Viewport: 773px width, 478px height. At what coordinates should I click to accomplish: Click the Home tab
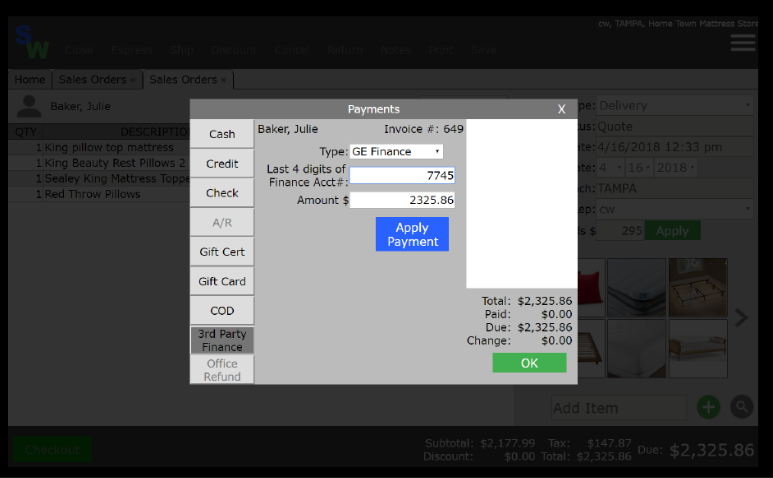[30, 80]
